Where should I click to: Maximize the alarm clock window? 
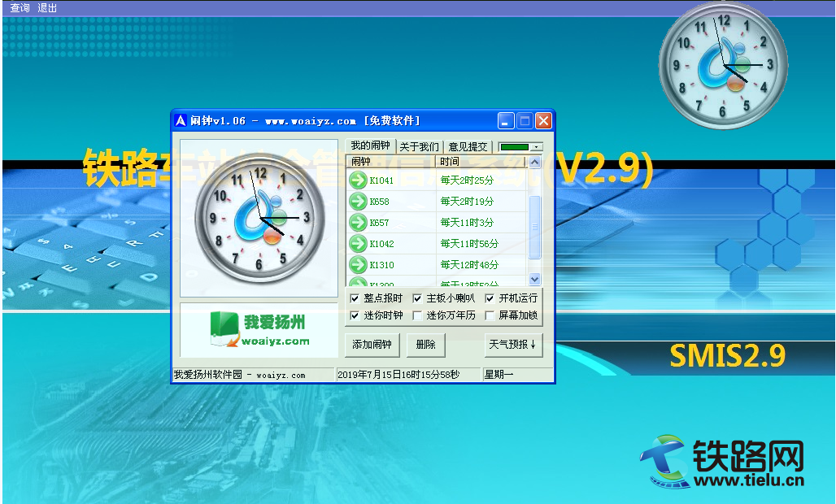click(525, 121)
